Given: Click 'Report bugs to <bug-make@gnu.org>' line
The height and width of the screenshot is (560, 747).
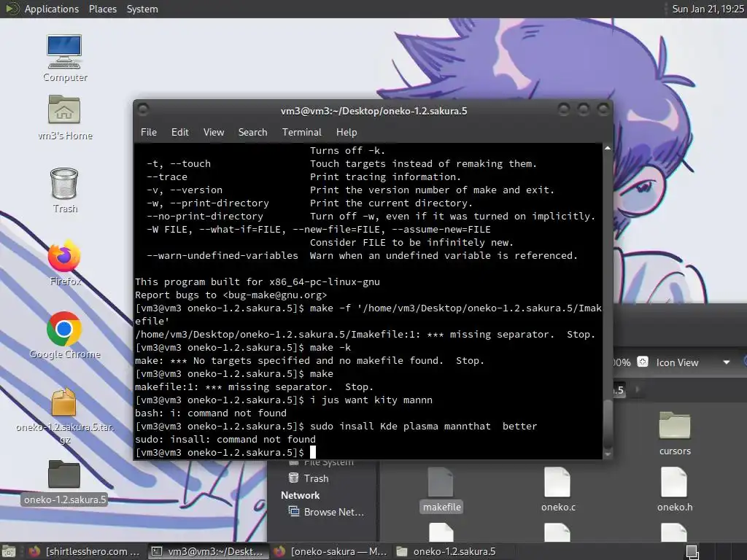Looking at the screenshot, I should 231,295.
